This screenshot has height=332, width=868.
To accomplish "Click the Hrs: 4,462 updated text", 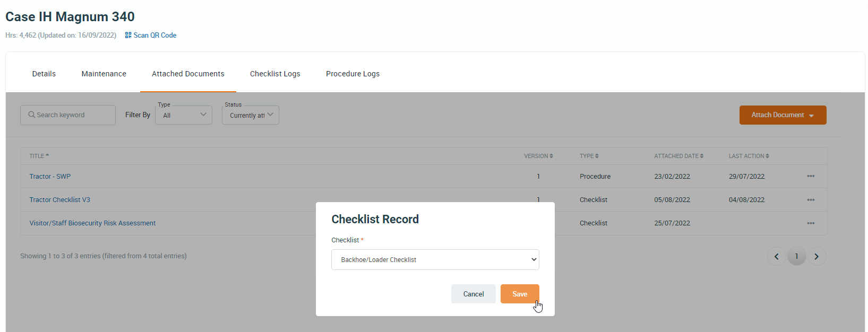I will pos(61,36).
